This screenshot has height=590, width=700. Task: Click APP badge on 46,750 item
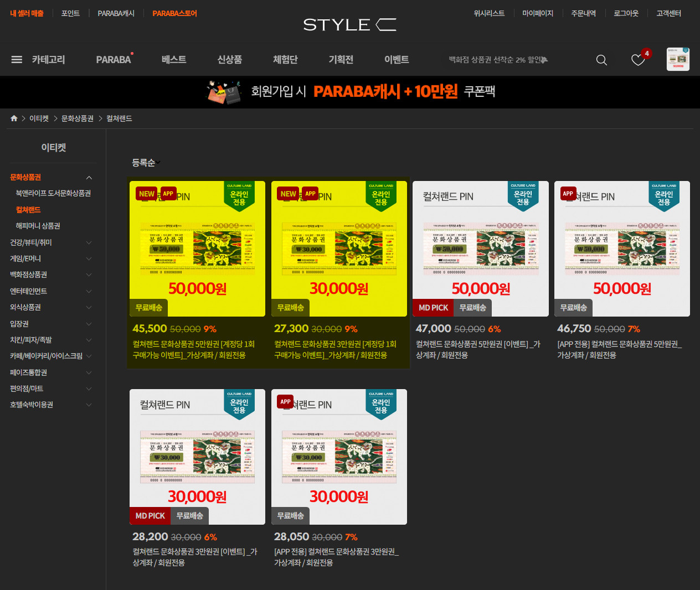[568, 194]
